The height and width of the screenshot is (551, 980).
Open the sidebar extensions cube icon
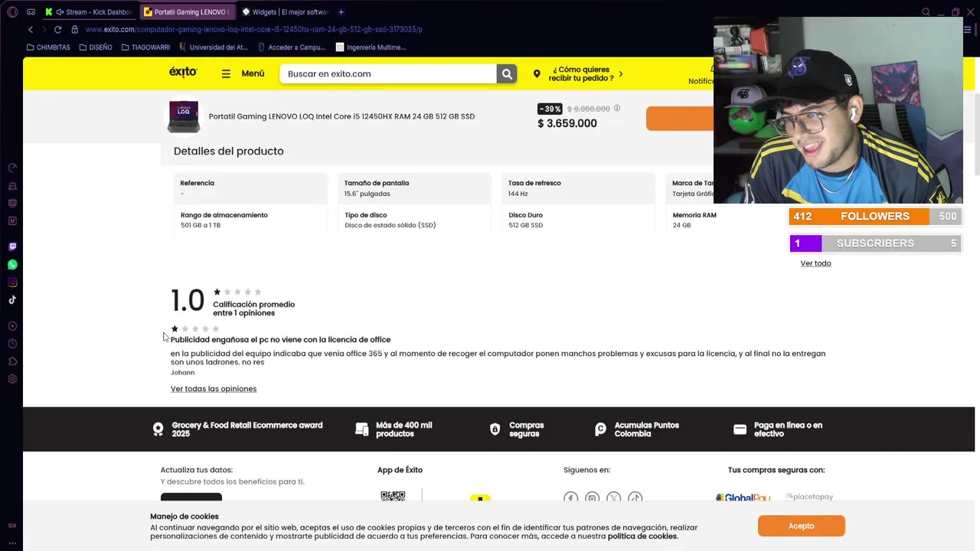click(12, 361)
